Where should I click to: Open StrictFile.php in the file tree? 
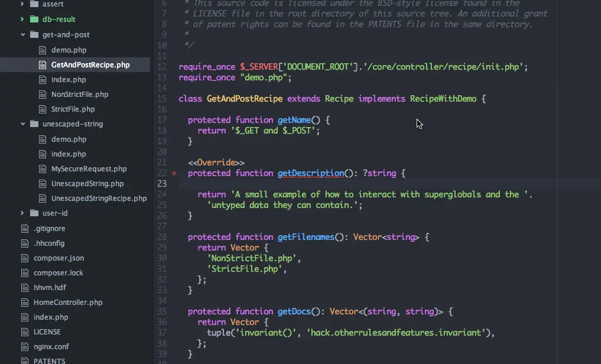(73, 109)
